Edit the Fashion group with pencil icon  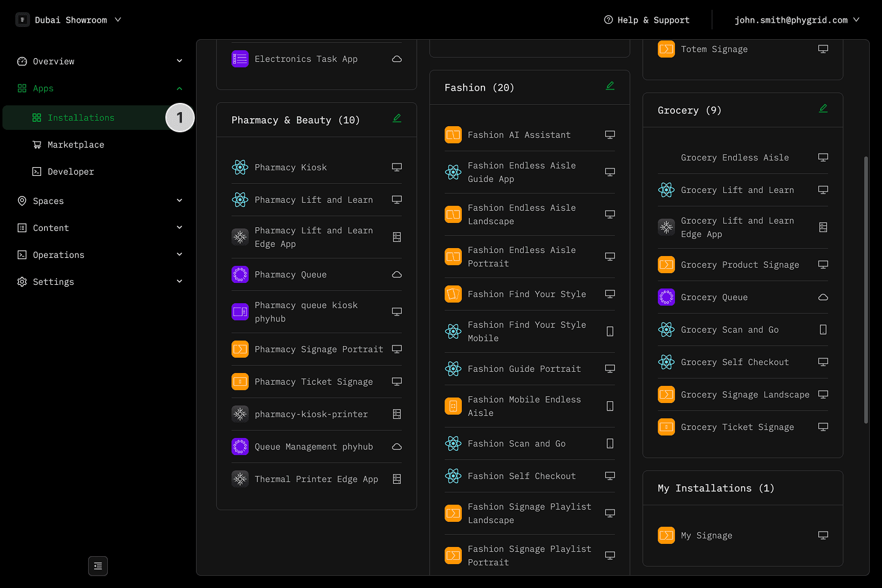(x=610, y=86)
